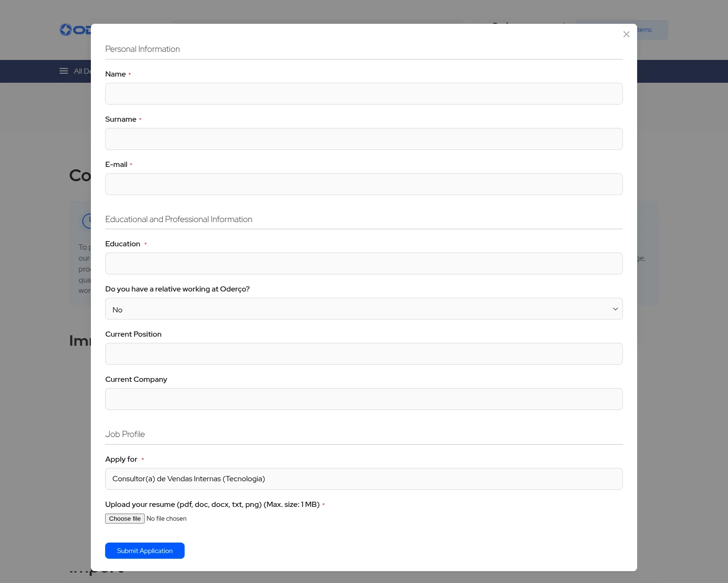
Task: Click the Name input field
Action: click(x=364, y=94)
